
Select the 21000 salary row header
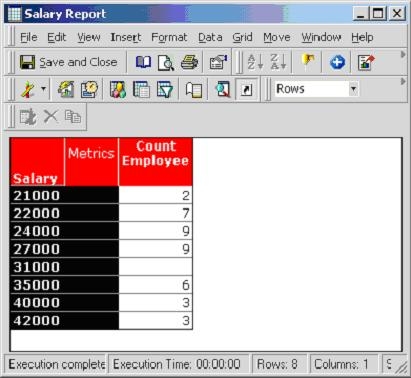[x=65, y=195]
